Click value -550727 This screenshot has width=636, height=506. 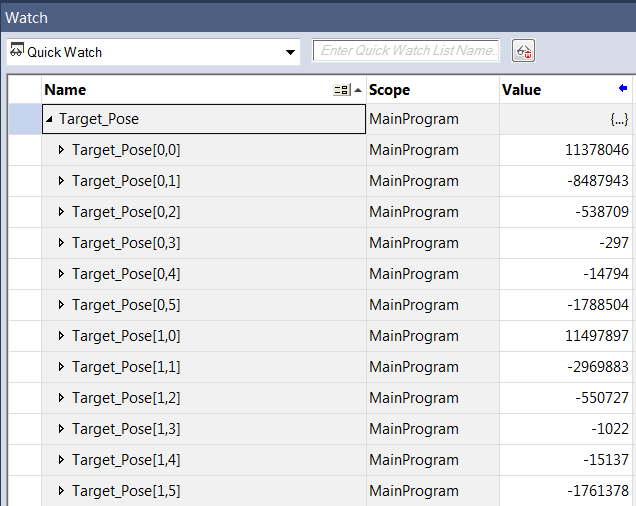(602, 398)
